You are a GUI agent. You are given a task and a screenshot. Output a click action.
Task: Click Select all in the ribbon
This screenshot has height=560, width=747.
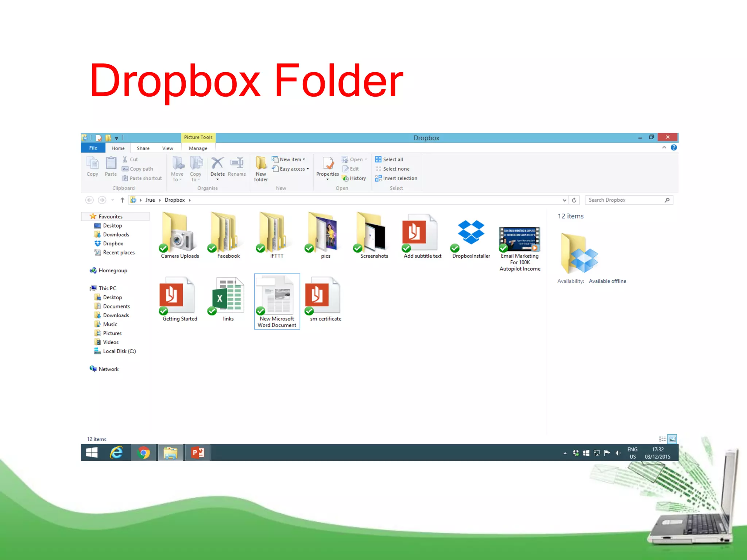pyautogui.click(x=389, y=159)
